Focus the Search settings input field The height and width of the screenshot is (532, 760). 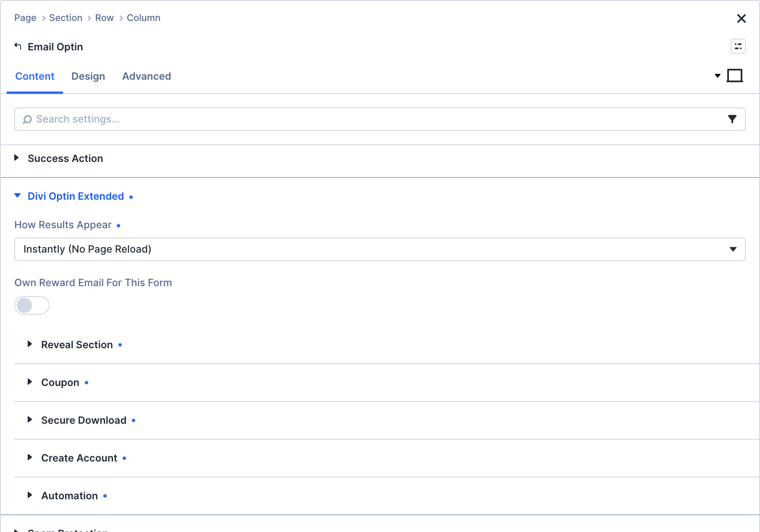[x=380, y=119]
